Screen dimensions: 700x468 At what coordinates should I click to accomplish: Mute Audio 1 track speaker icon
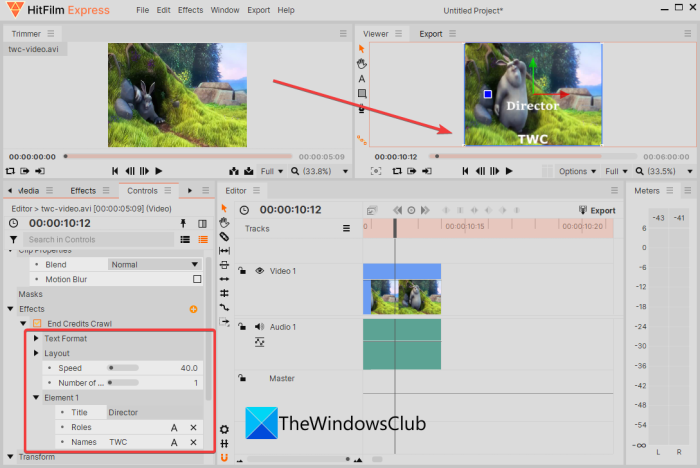[259, 327]
